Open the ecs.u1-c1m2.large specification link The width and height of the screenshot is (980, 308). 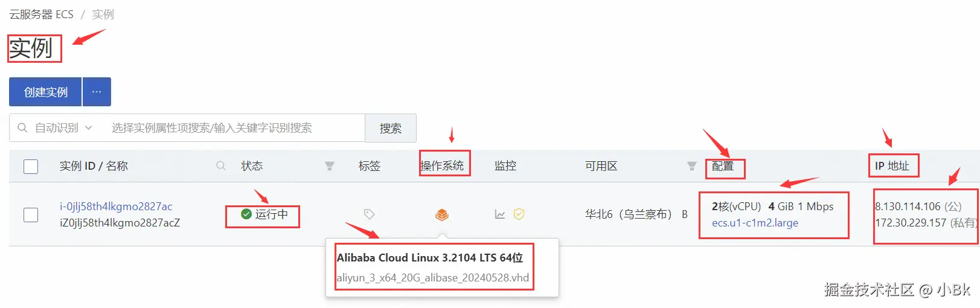[755, 223]
